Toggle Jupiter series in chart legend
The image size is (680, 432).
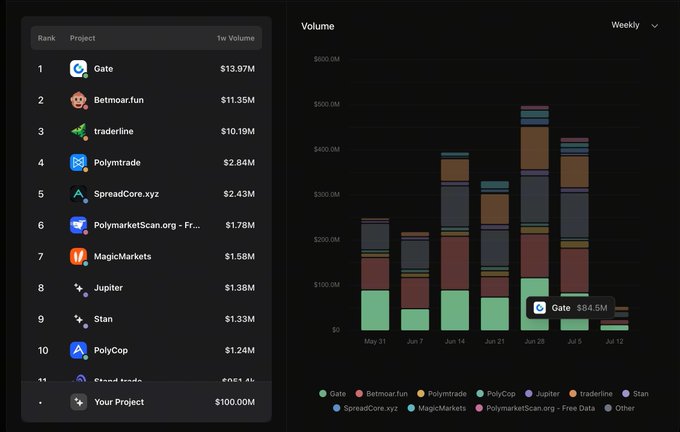542,394
